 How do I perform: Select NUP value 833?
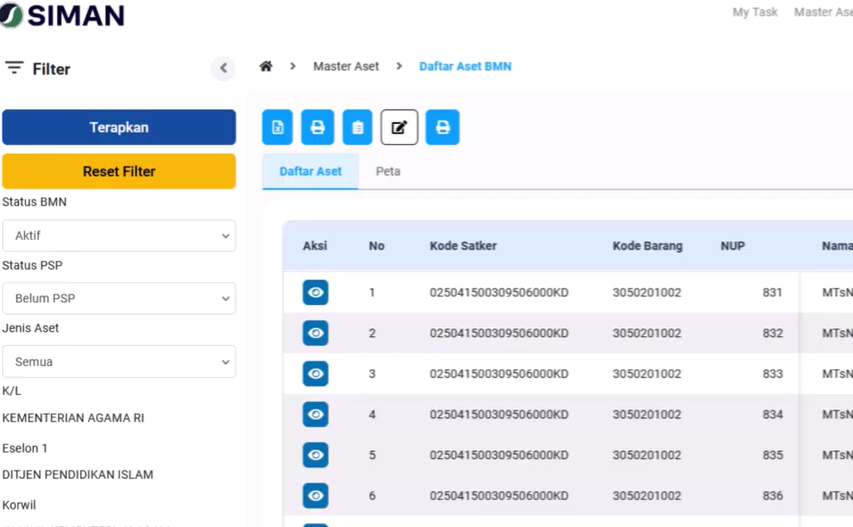tap(772, 374)
